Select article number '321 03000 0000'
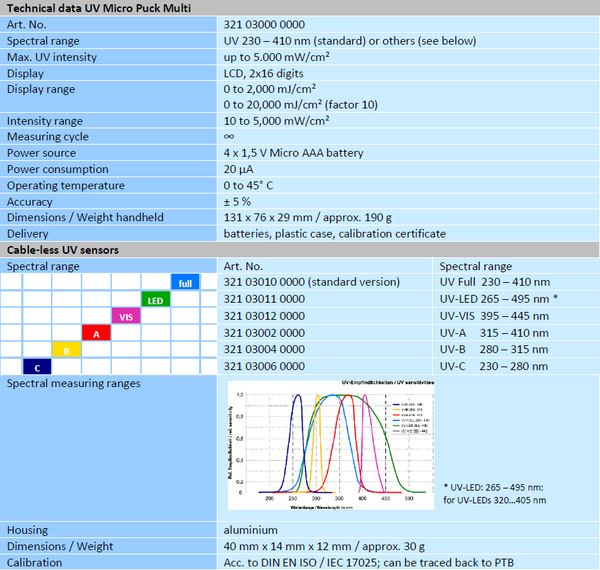This screenshot has width=600, height=570. click(264, 24)
